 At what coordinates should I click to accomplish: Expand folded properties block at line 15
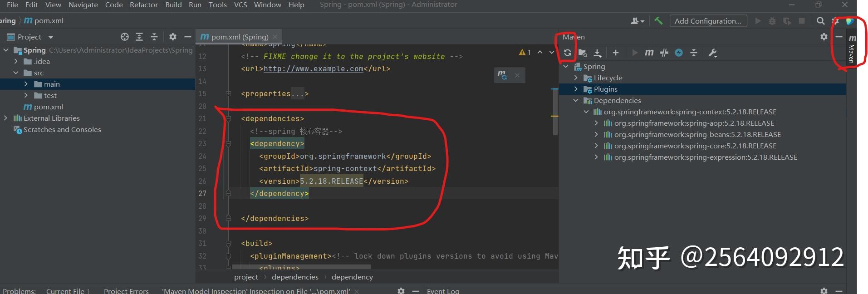point(228,94)
